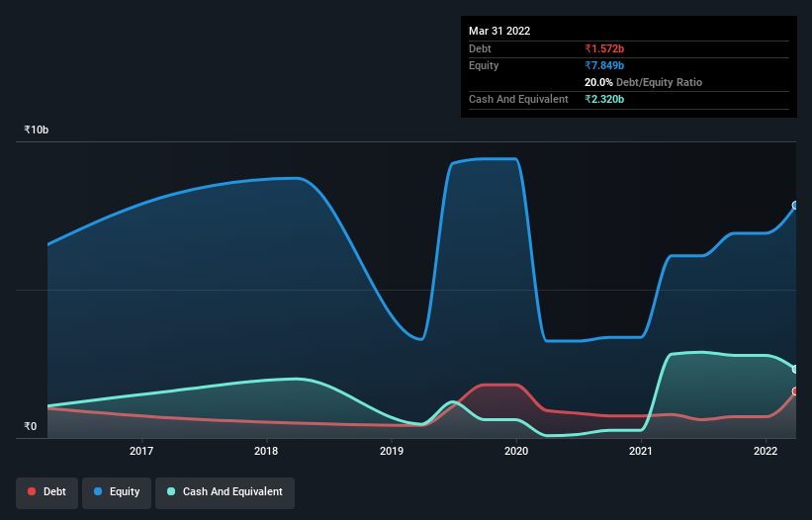The image size is (812, 520).
Task: Select the Cash endpoint marker at Mar 2022
Action: (795, 369)
